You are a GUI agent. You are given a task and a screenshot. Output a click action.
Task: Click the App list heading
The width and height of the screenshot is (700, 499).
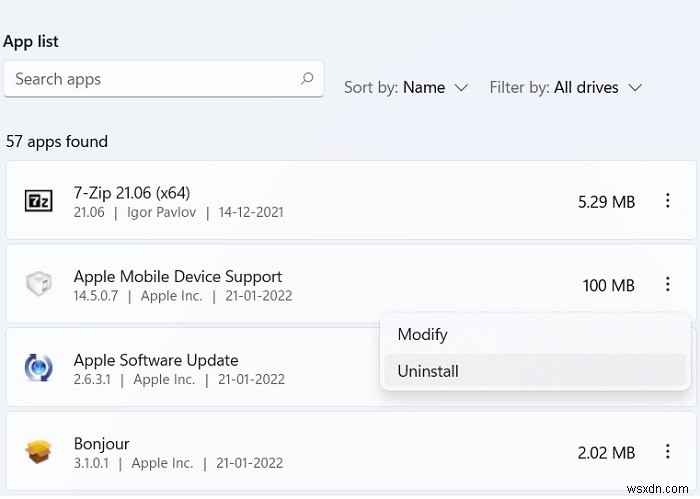[x=31, y=41]
